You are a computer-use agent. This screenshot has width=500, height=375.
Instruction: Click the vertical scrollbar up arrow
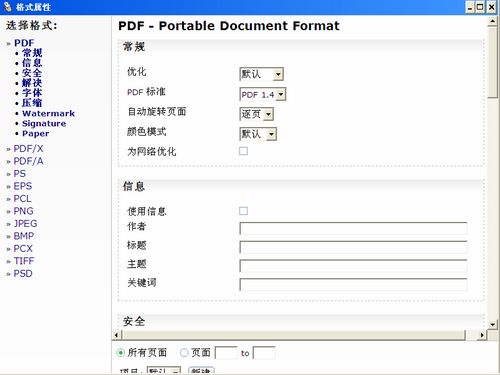tap(493, 22)
